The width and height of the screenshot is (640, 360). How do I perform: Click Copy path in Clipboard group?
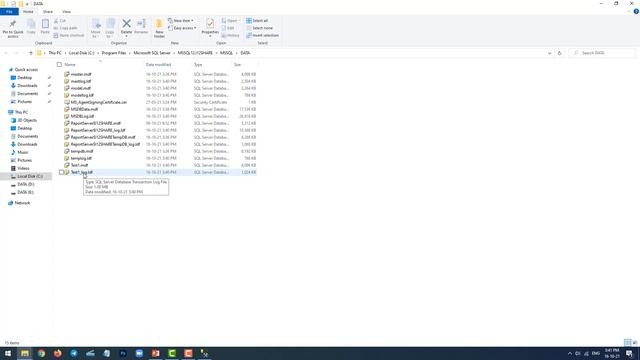[65, 28]
